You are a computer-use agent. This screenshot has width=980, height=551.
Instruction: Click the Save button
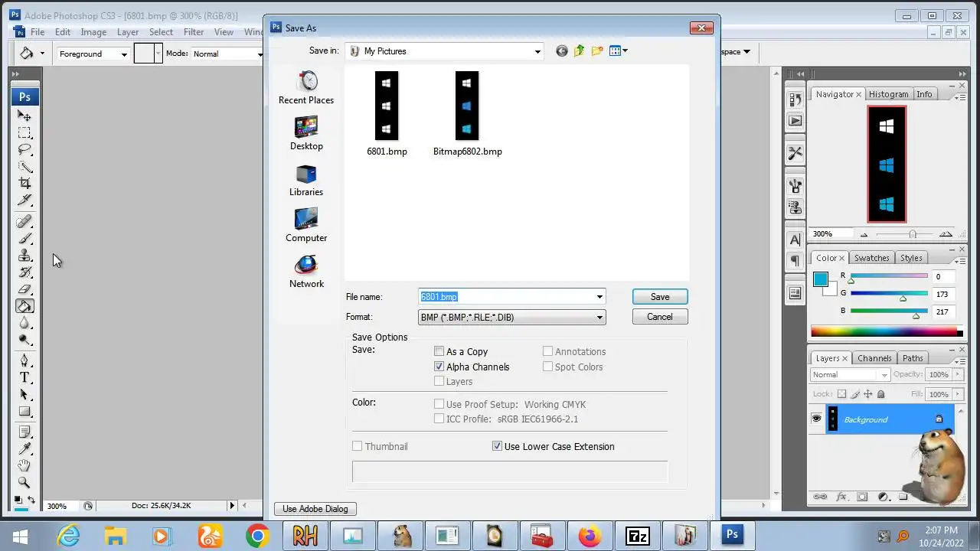click(x=660, y=297)
